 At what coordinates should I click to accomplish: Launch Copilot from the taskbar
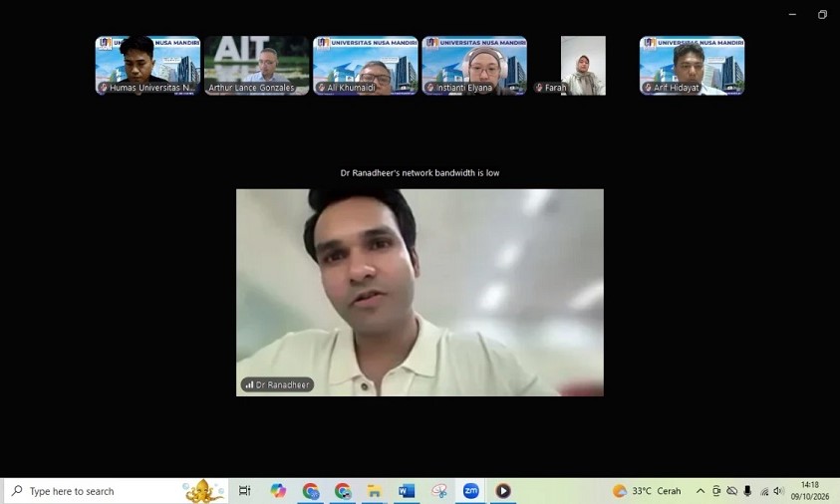[x=277, y=491]
